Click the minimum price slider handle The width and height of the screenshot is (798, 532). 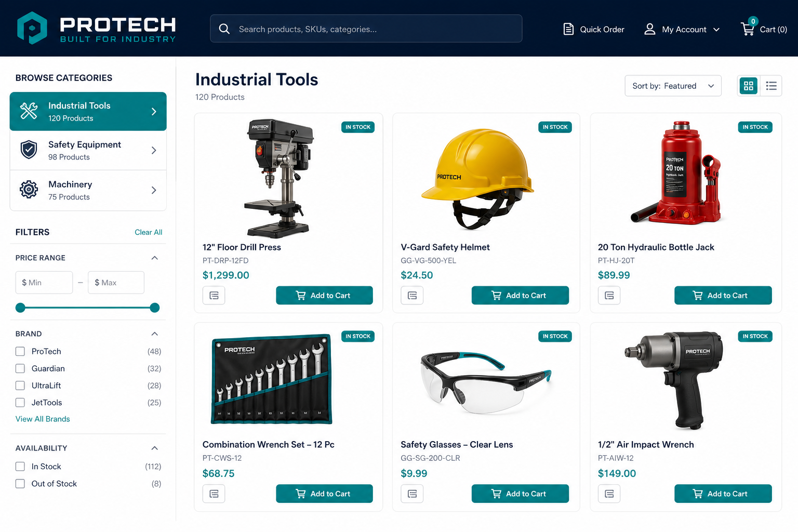point(20,308)
